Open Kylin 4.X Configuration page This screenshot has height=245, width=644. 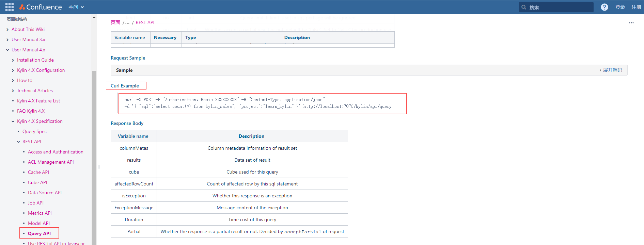click(41, 70)
